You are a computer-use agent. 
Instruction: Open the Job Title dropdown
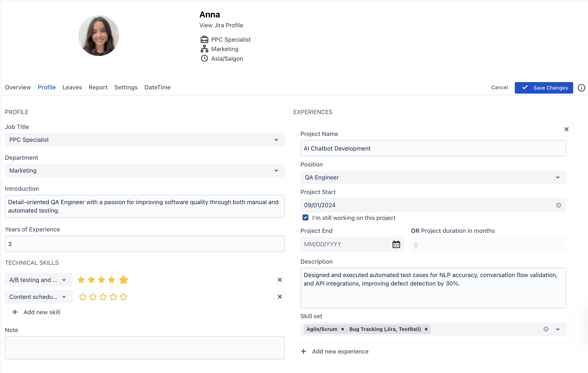pos(145,140)
